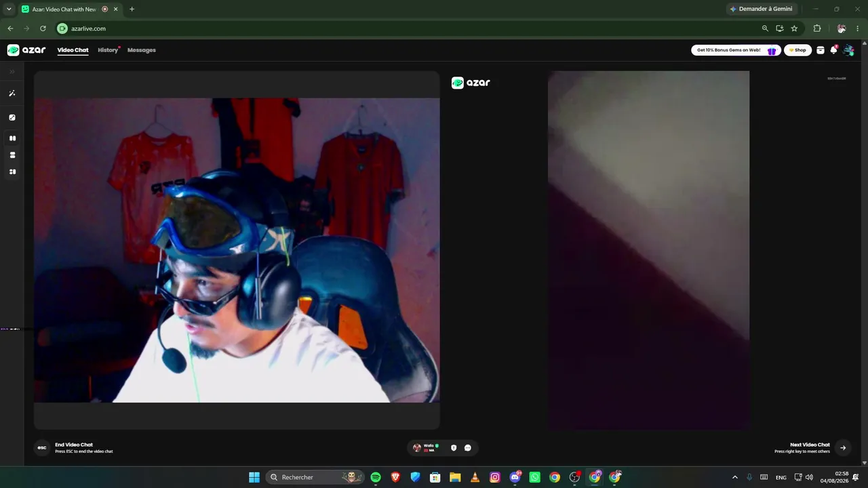868x488 pixels.
Task: Close the Azar Video Chat tab
Action: tap(116, 9)
